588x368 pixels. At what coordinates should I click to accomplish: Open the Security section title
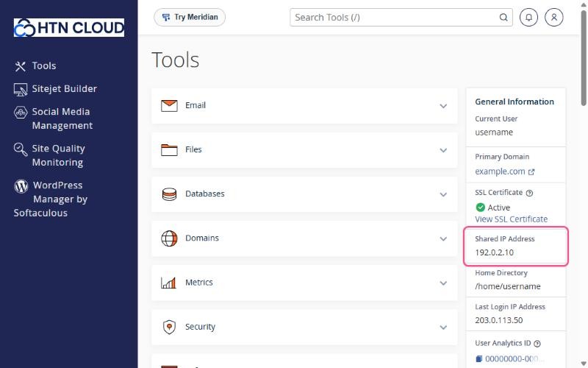tap(200, 327)
